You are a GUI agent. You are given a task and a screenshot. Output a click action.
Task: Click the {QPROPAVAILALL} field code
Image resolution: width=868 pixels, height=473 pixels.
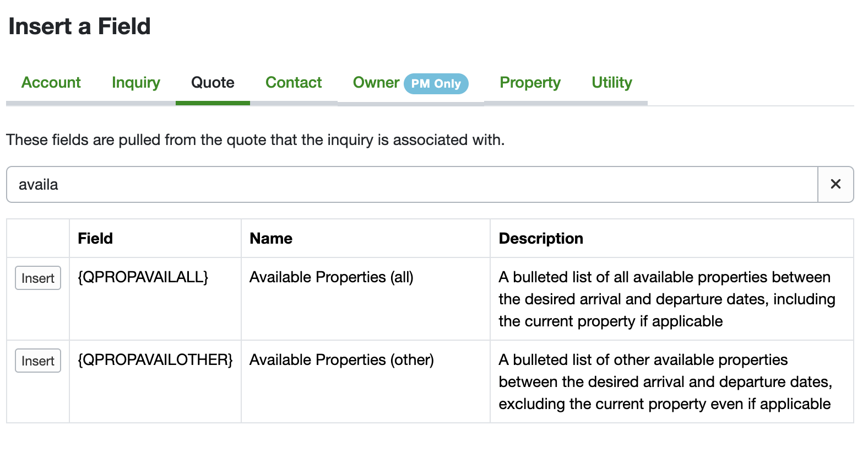point(143,277)
